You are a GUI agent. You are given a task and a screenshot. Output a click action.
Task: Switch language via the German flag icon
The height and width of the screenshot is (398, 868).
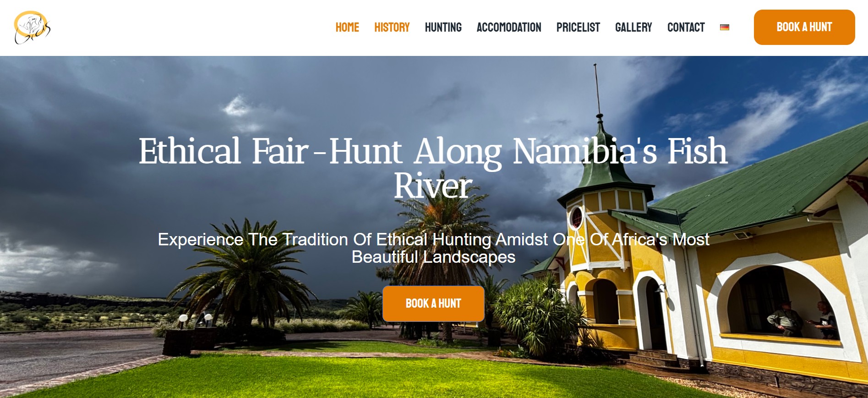click(x=725, y=28)
